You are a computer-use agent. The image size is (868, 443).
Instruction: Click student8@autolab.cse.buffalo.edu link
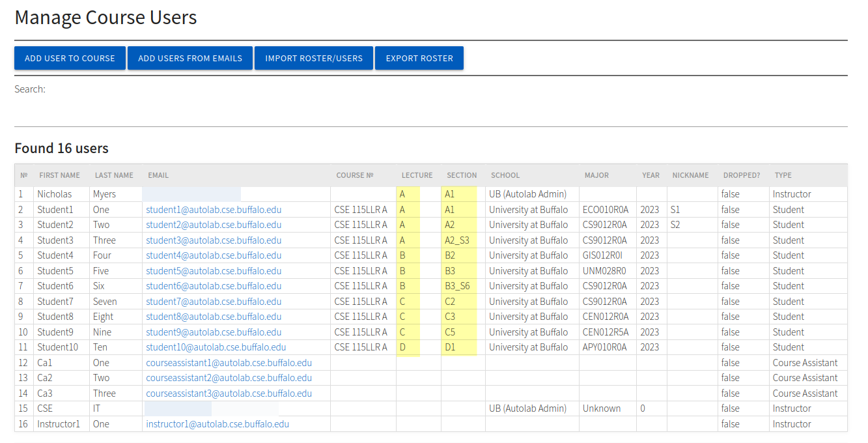tap(214, 317)
